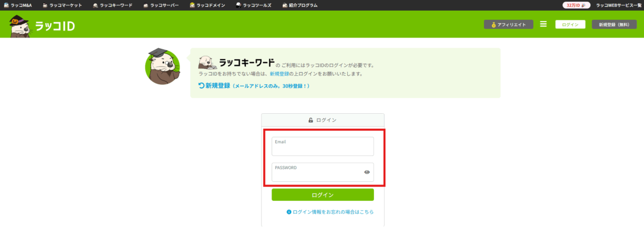Open ラッコM&A from the top bar

tap(18, 5)
